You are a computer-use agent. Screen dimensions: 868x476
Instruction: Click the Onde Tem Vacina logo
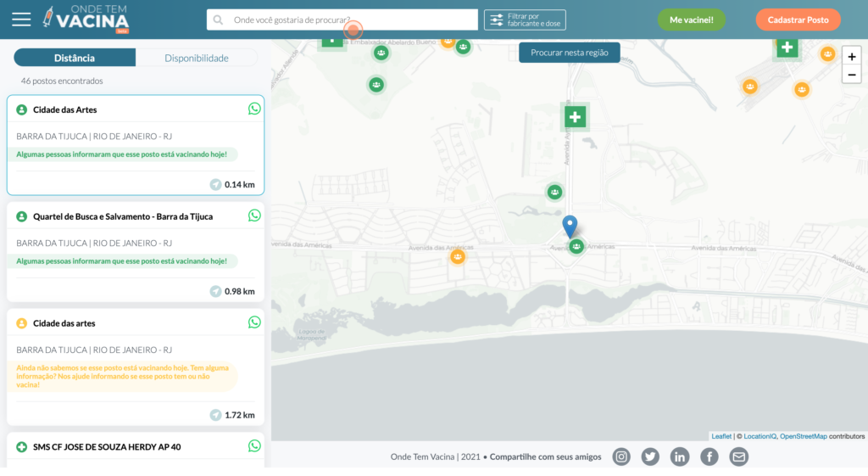(x=86, y=19)
